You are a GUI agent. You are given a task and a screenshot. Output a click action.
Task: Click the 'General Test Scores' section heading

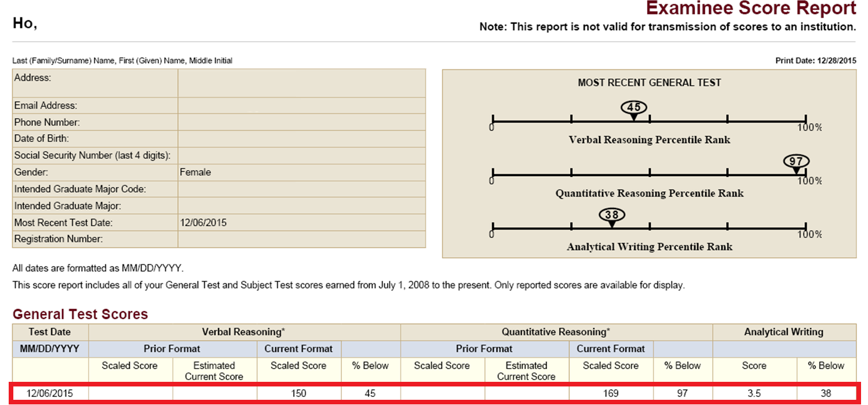(x=81, y=314)
